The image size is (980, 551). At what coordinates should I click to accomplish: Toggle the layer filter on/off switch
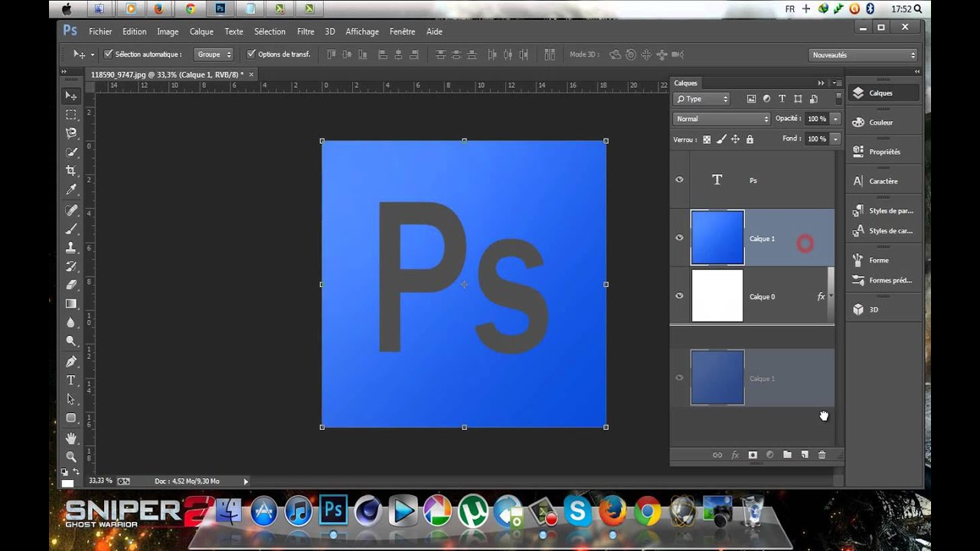(x=839, y=98)
